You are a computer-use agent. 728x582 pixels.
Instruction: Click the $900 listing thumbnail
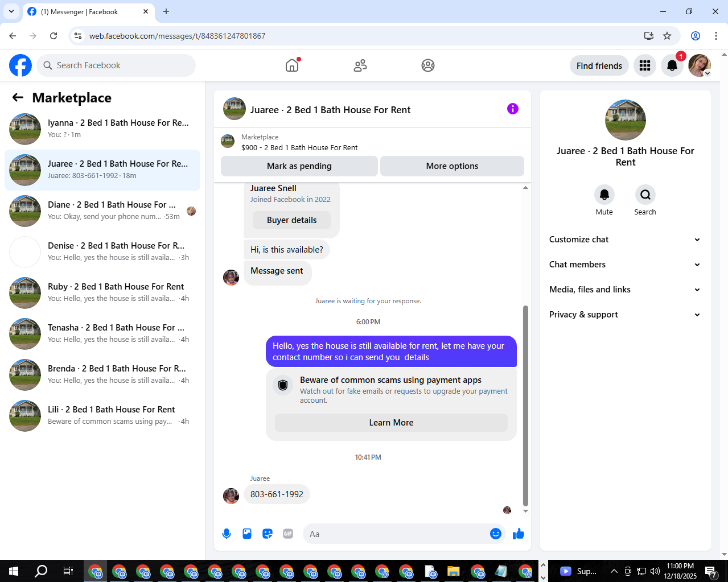228,141
